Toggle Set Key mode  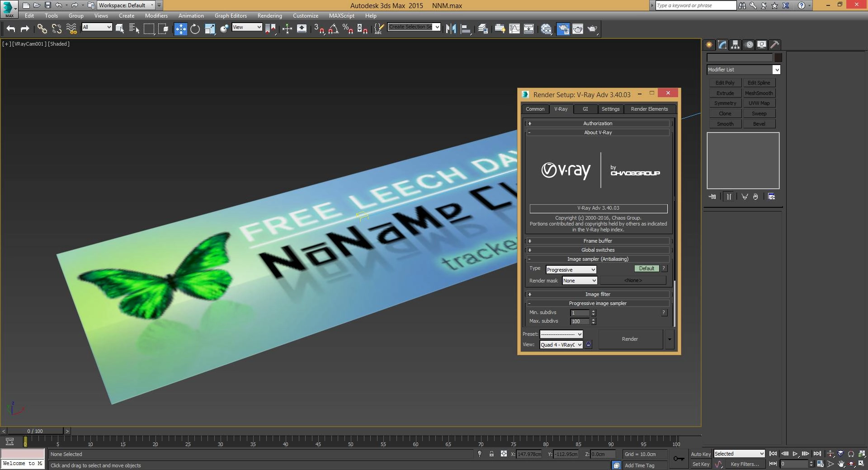coord(701,464)
